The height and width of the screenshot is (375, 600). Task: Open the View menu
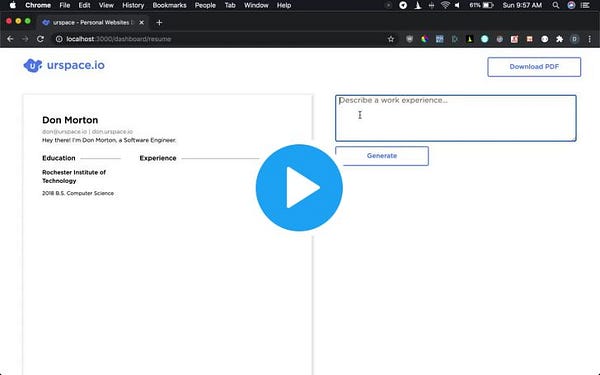pos(106,5)
